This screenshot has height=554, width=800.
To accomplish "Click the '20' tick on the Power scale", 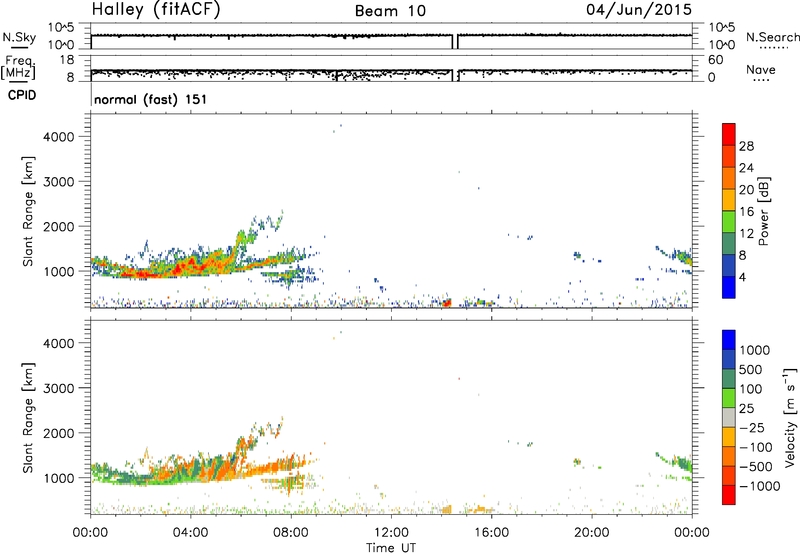I will (746, 190).
